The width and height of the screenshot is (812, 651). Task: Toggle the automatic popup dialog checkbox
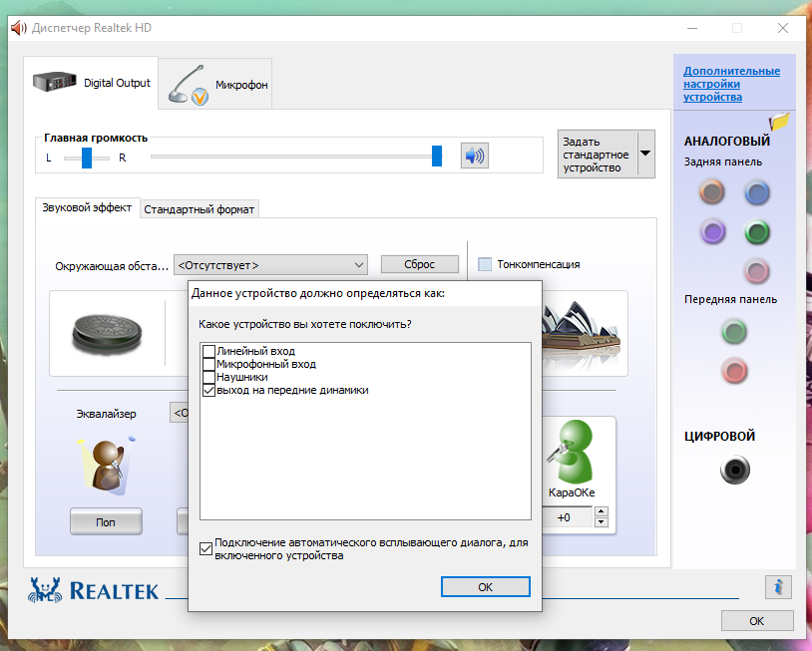click(205, 548)
